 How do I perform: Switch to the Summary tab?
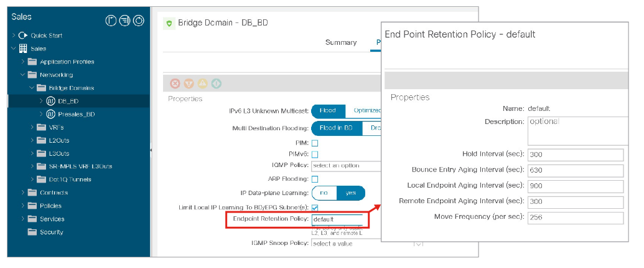(x=341, y=42)
